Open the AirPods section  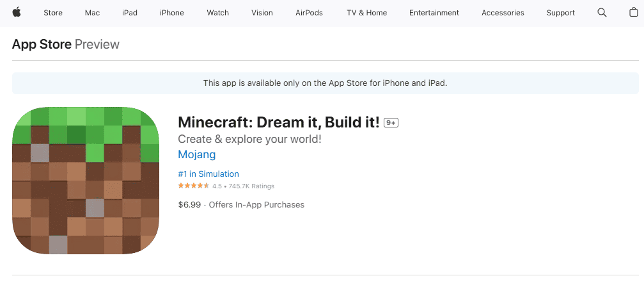(309, 13)
